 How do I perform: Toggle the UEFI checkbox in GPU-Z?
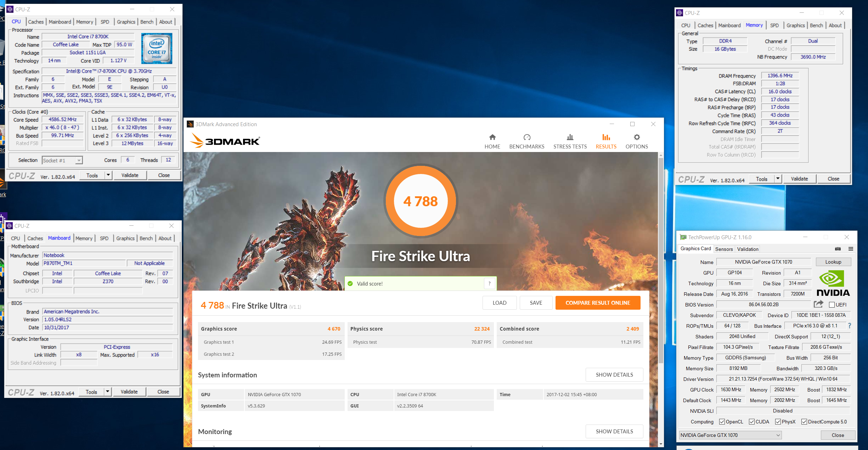[832, 305]
